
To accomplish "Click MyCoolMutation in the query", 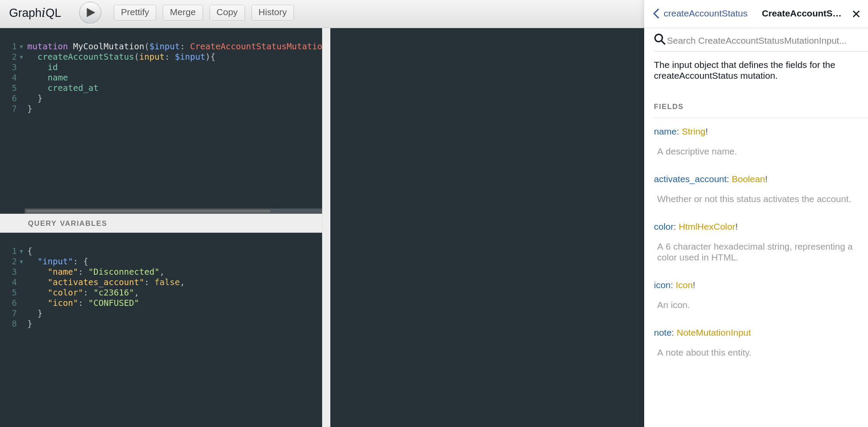I will point(108,47).
